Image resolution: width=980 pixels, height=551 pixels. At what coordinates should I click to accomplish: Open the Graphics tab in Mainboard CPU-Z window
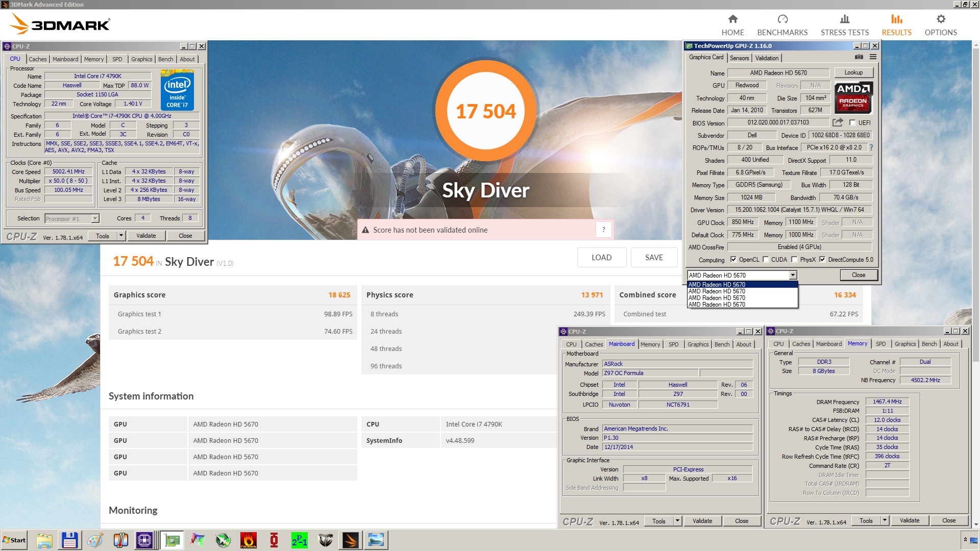(698, 344)
